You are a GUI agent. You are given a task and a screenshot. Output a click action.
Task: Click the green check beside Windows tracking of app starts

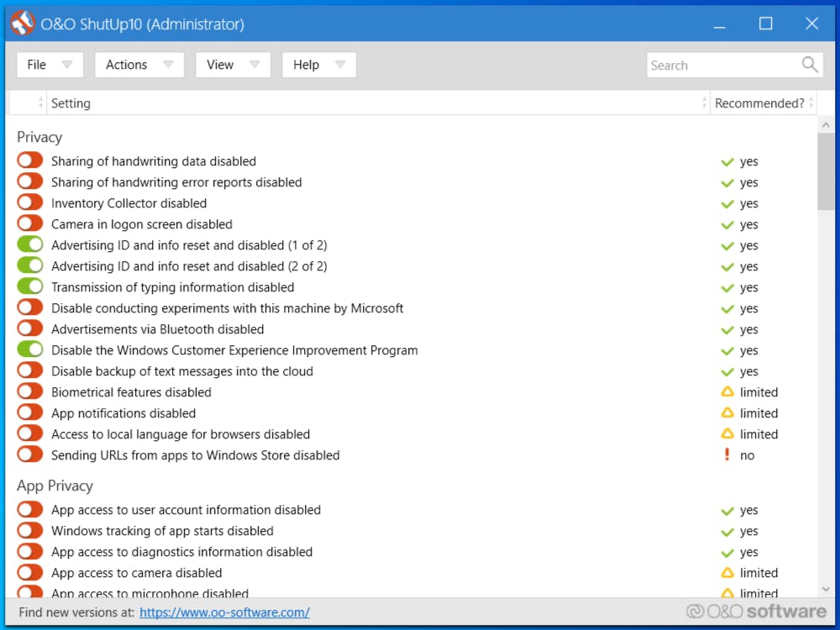pyautogui.click(x=726, y=531)
